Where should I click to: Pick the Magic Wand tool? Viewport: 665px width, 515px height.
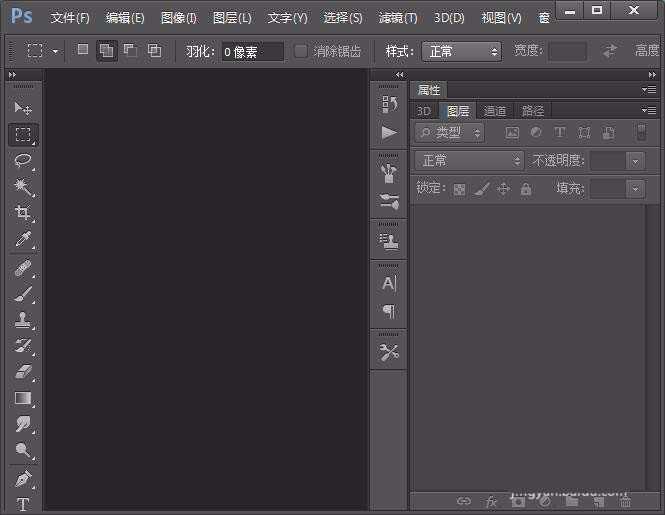point(22,187)
